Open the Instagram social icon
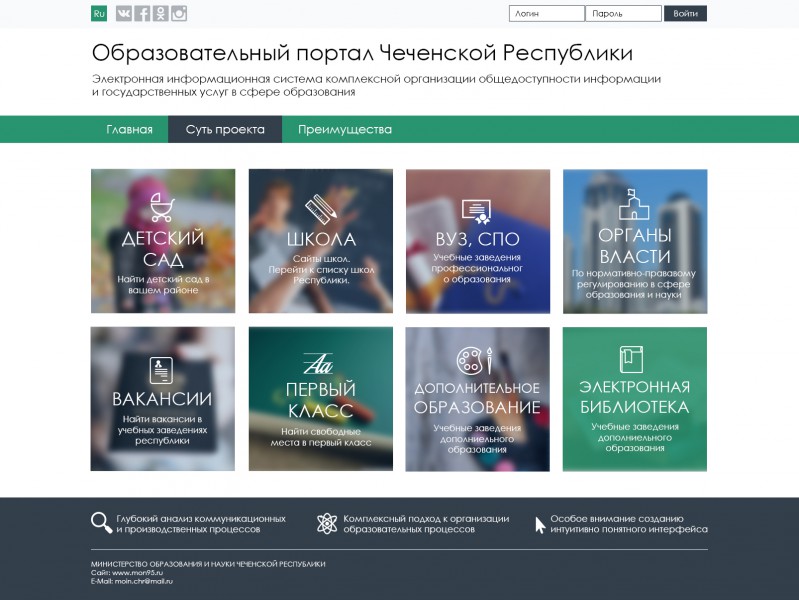This screenshot has width=799, height=600. pos(179,14)
